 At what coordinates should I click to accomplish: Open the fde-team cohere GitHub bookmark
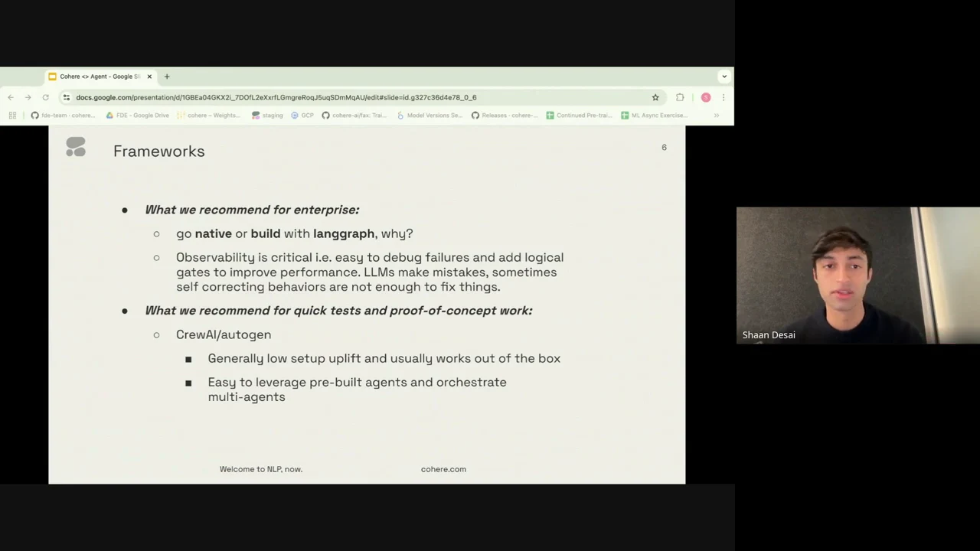63,116
